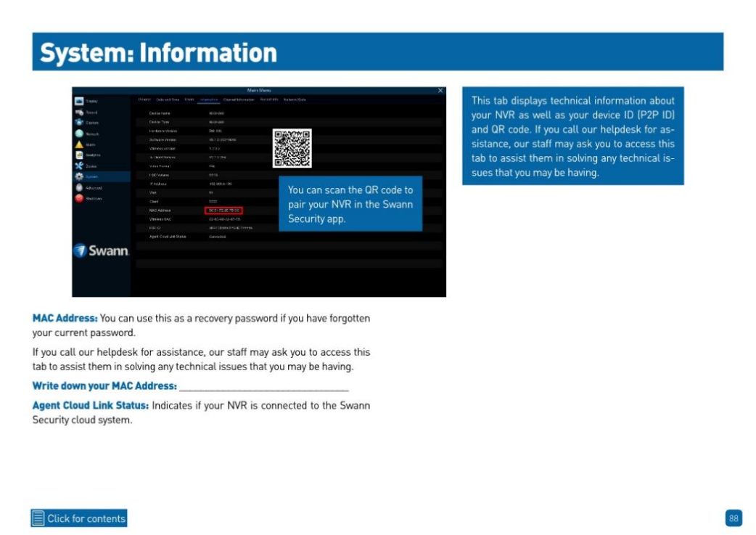Viewport: 756px width, 535px height.
Task: Click the highlighted MAC Address value
Action: click(223, 210)
